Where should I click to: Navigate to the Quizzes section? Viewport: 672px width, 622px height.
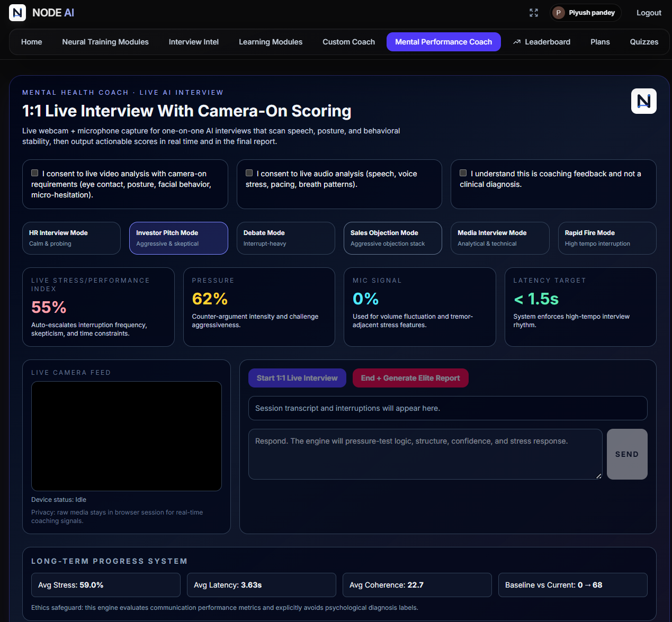click(644, 41)
